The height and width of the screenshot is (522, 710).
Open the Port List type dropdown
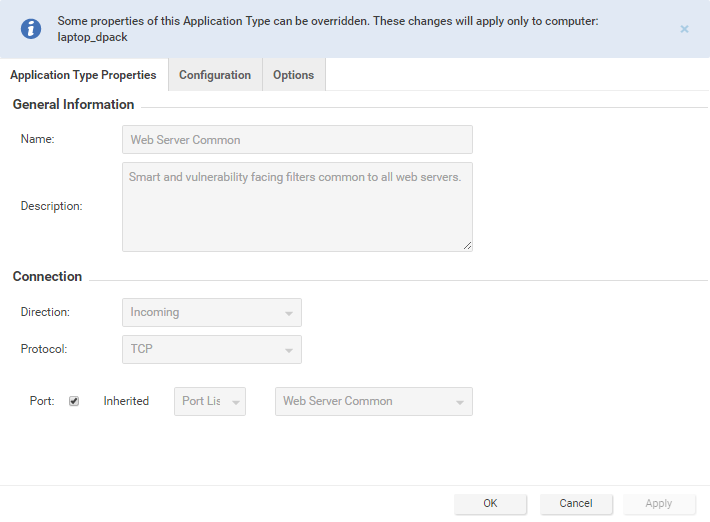point(210,401)
